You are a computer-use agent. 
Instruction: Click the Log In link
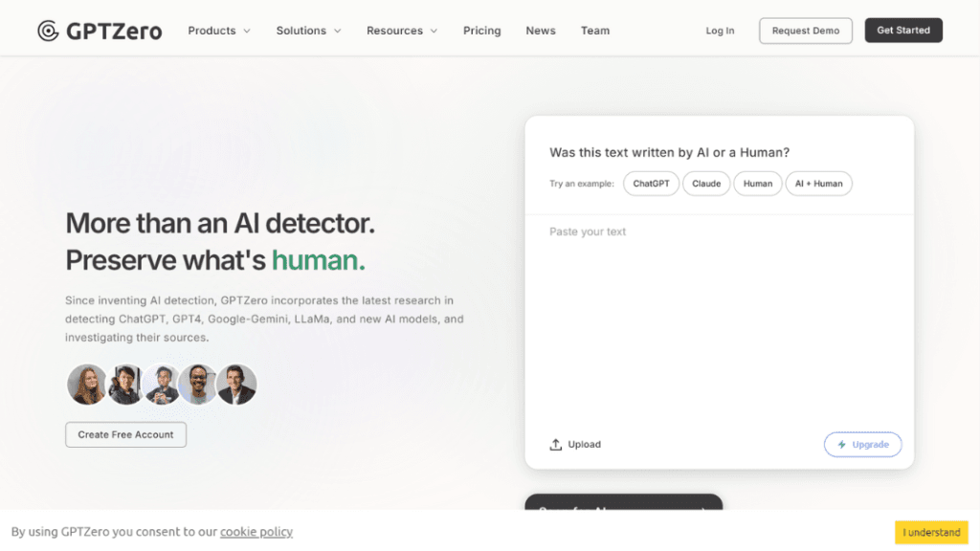tap(720, 31)
